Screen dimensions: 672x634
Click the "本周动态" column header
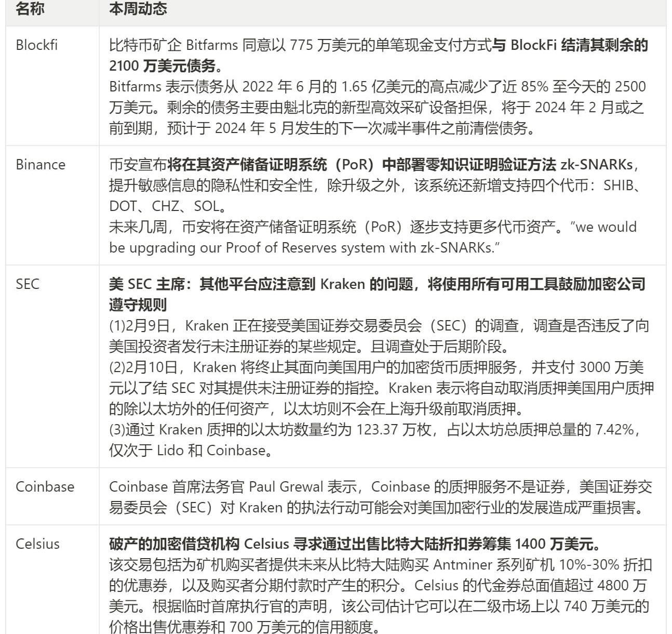click(x=138, y=9)
